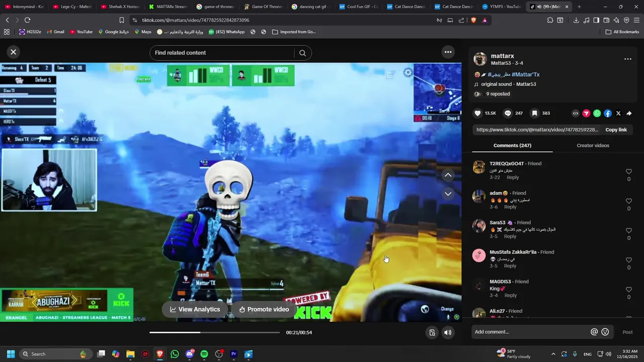
Task: Open the All Bookmarks folder
Action: click(x=622, y=32)
